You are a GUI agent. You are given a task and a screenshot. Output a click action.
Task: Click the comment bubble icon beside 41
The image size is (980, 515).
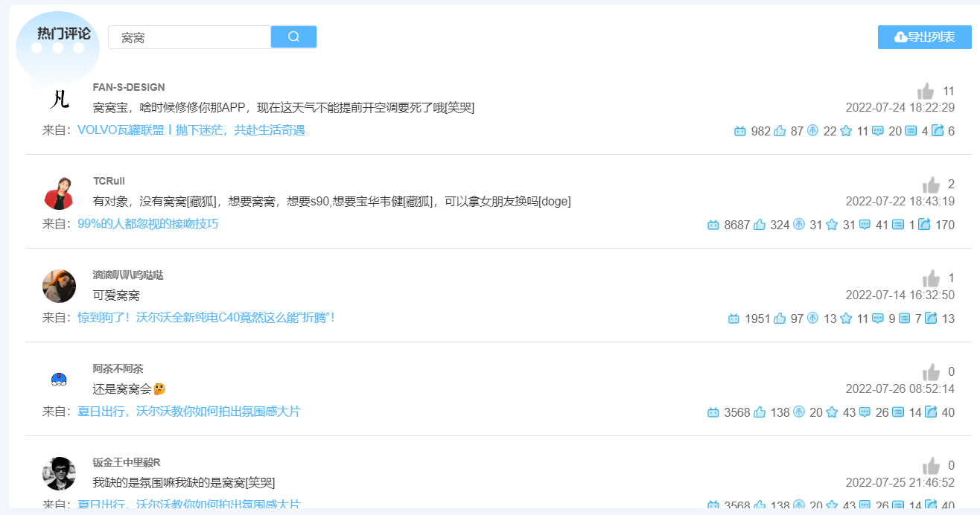click(x=865, y=225)
